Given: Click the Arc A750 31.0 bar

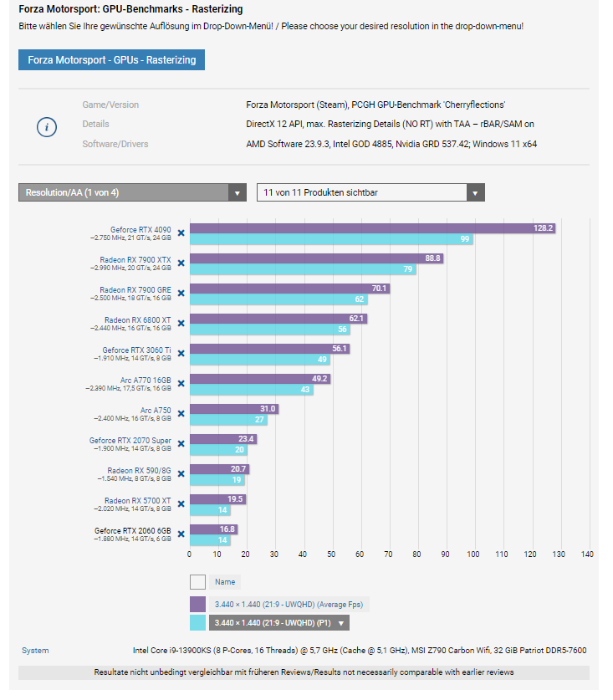Looking at the screenshot, I should pyautogui.click(x=234, y=409).
